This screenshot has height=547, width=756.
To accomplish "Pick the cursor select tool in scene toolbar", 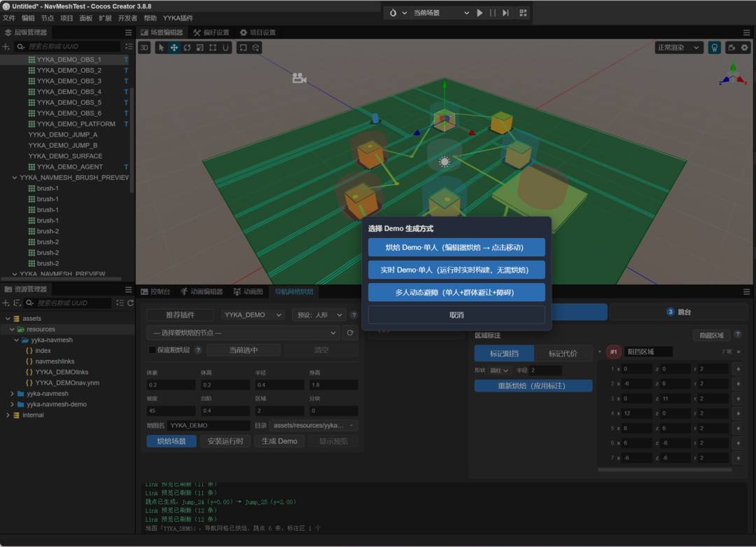I will [162, 47].
